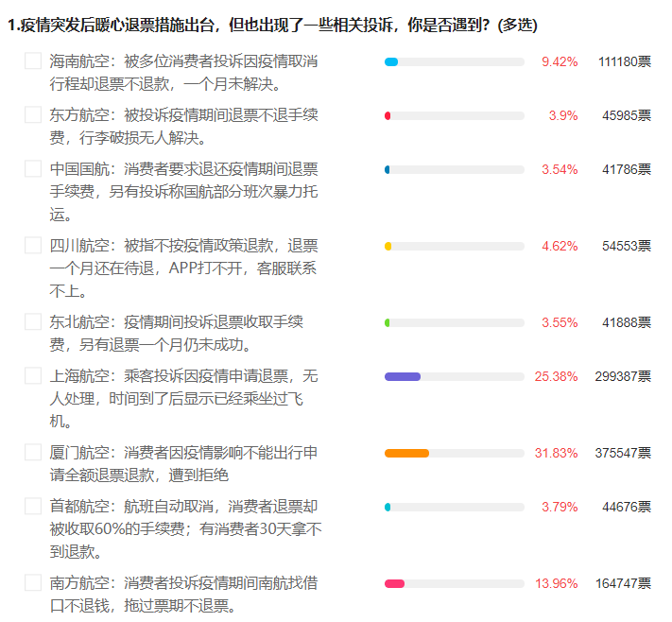672x622 pixels.
Task: Click the 9.42% percentage value
Action: (560, 62)
